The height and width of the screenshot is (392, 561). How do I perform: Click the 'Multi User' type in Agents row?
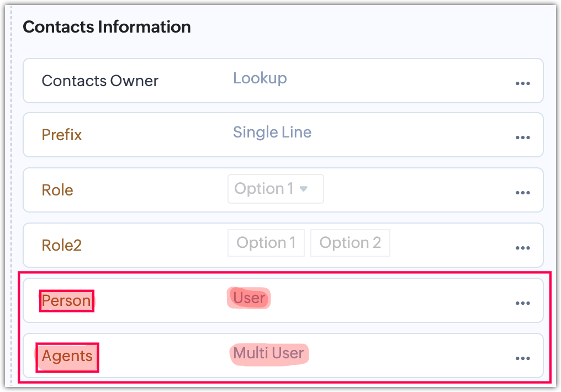(x=268, y=353)
